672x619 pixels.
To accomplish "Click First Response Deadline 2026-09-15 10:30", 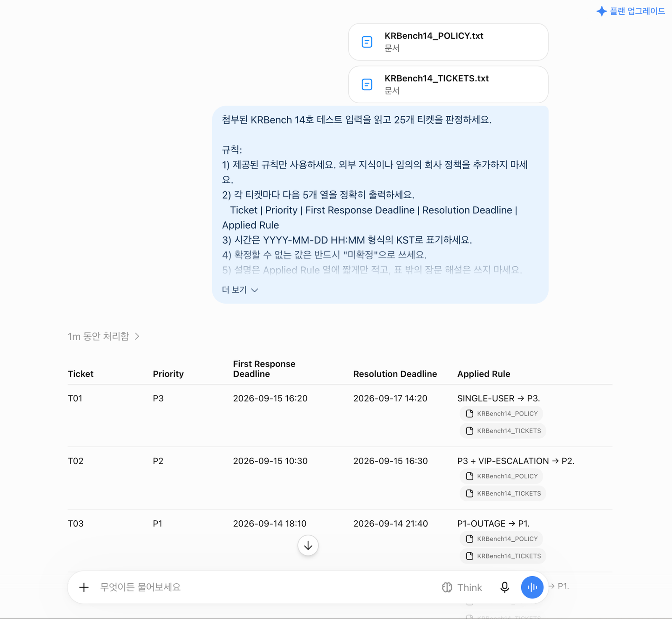I will coord(270,461).
